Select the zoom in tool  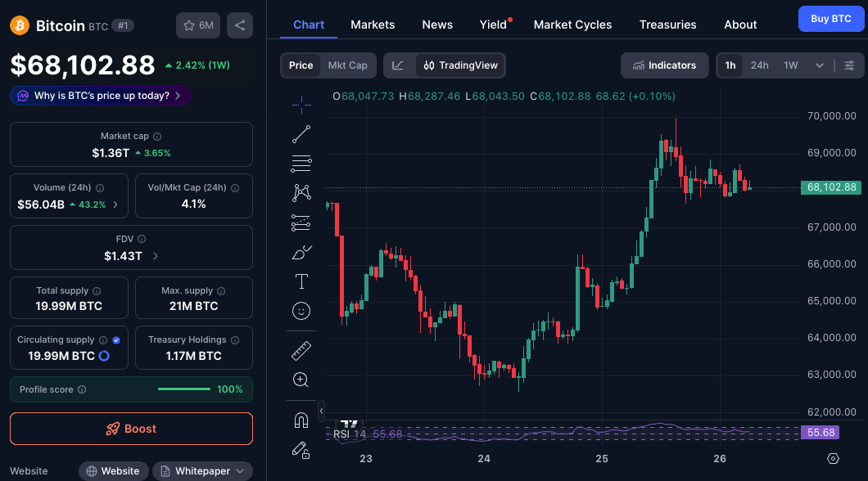click(x=301, y=380)
